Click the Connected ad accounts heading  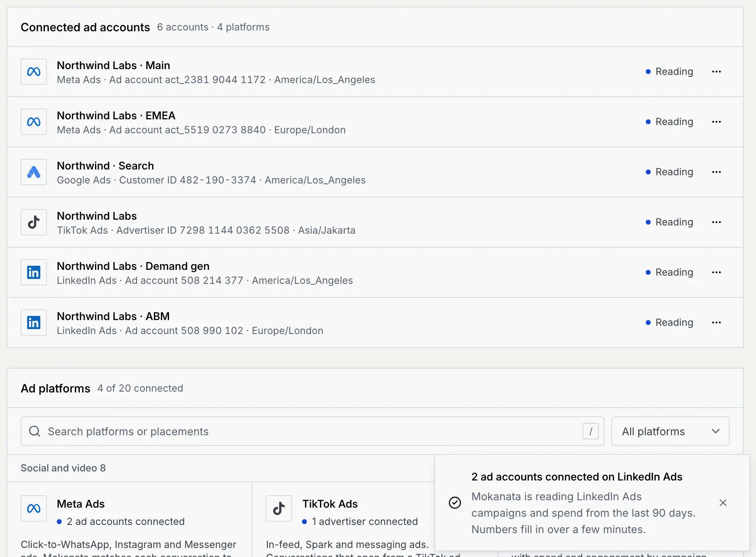click(x=85, y=27)
